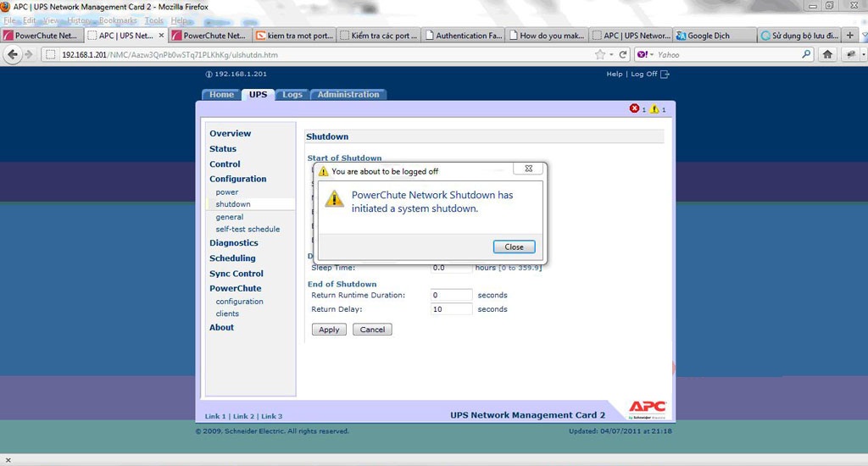Viewport: 868px width, 466px height.
Task: Select power under Configuration
Action: (227, 192)
